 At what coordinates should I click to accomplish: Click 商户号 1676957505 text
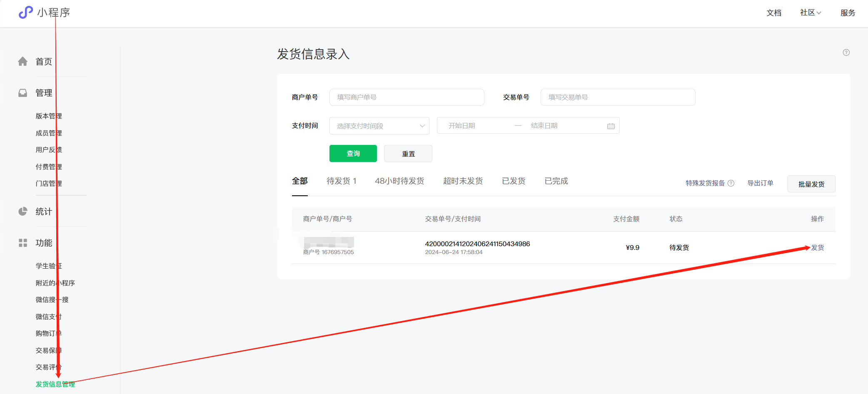(329, 252)
